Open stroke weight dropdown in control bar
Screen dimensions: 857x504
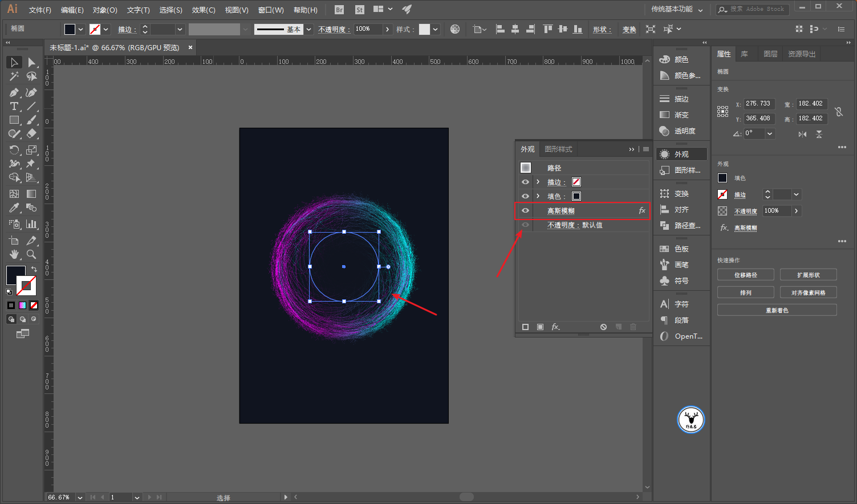pyautogui.click(x=180, y=29)
